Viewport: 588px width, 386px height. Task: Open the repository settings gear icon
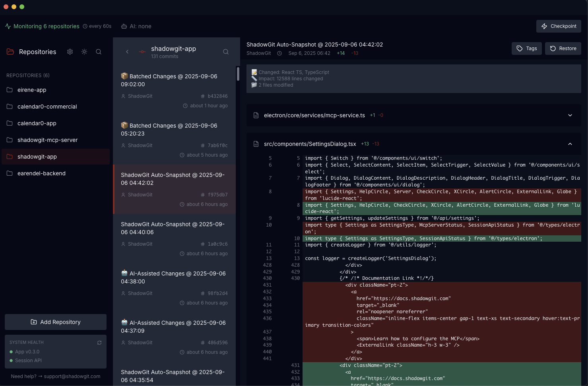pos(70,52)
